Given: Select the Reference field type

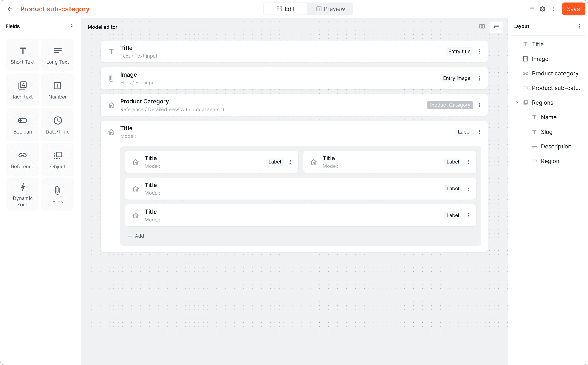Looking at the screenshot, I should [23, 160].
